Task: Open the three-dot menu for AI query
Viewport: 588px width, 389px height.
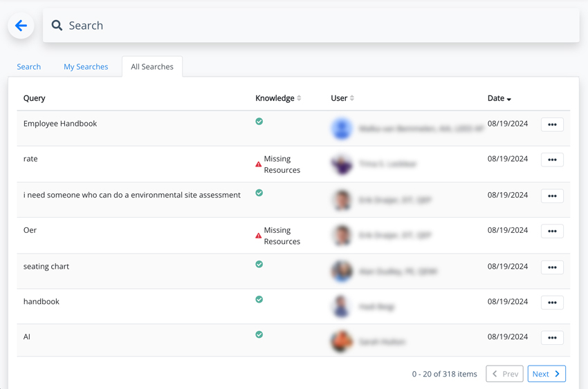Action: coord(551,338)
